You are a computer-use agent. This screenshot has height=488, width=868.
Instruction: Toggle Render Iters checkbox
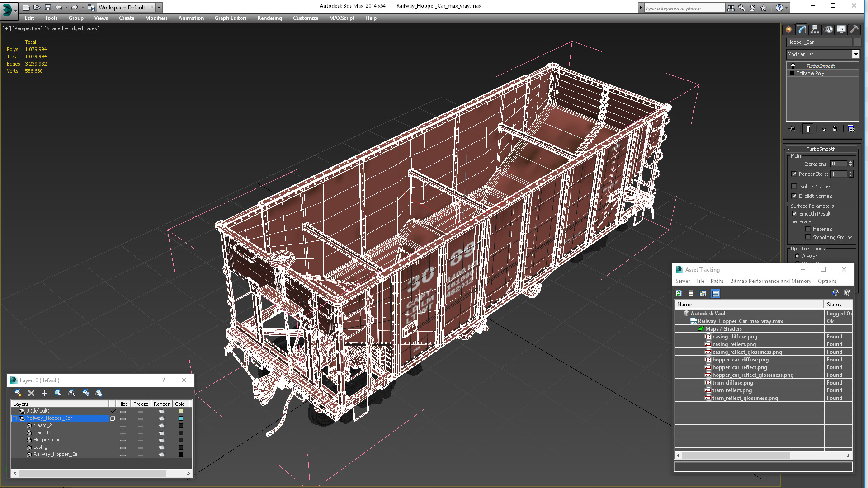coord(794,174)
